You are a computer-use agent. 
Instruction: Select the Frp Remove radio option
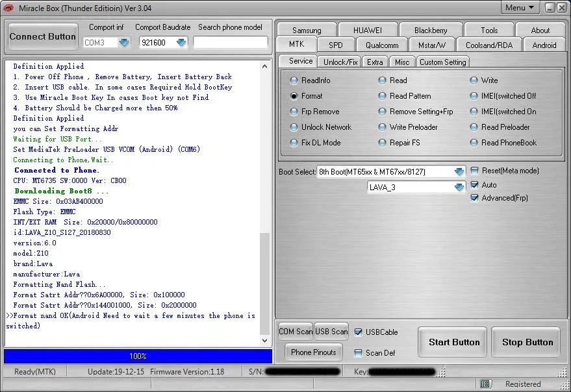(x=295, y=112)
